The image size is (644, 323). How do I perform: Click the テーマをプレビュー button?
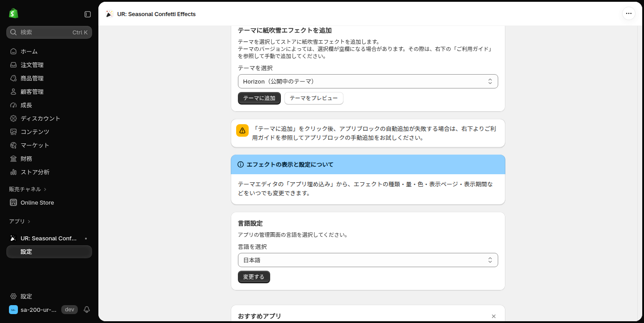[314, 98]
